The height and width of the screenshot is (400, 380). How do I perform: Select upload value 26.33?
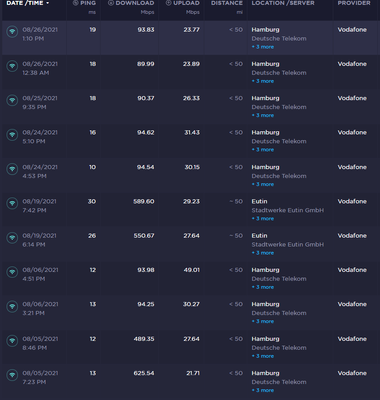coord(192,98)
